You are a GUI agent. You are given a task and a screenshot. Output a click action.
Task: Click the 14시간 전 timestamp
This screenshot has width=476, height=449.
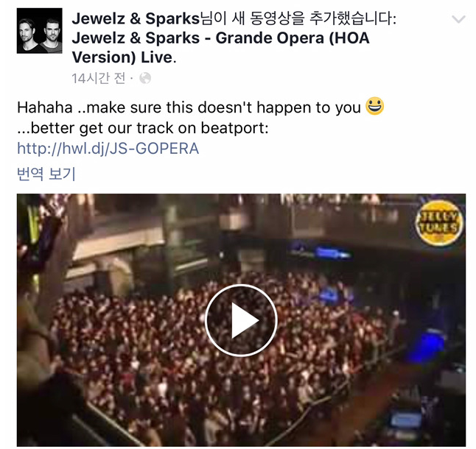tap(98, 78)
